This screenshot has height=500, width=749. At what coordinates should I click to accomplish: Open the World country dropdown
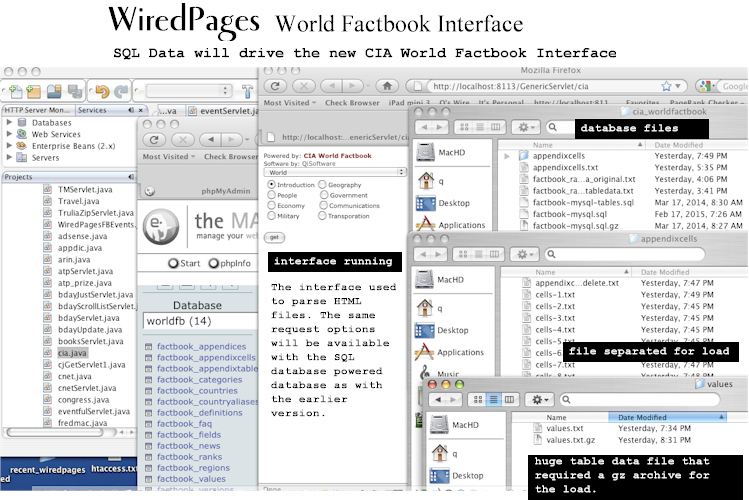[335, 172]
